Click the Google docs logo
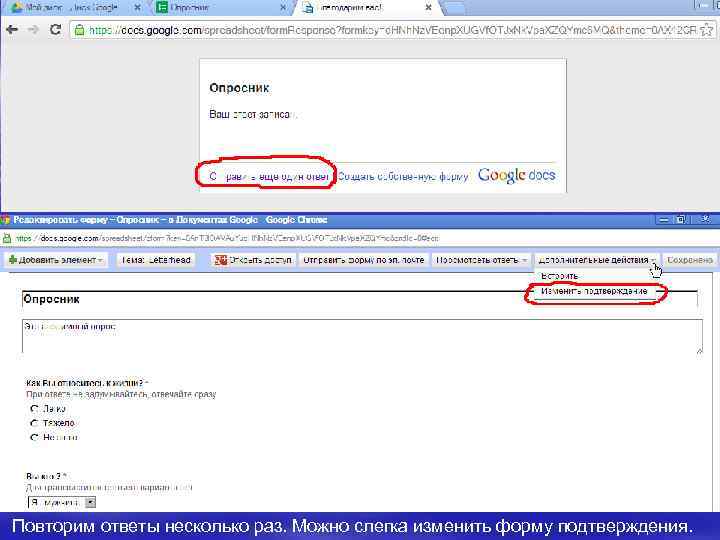The height and width of the screenshot is (540, 720). coord(517,175)
